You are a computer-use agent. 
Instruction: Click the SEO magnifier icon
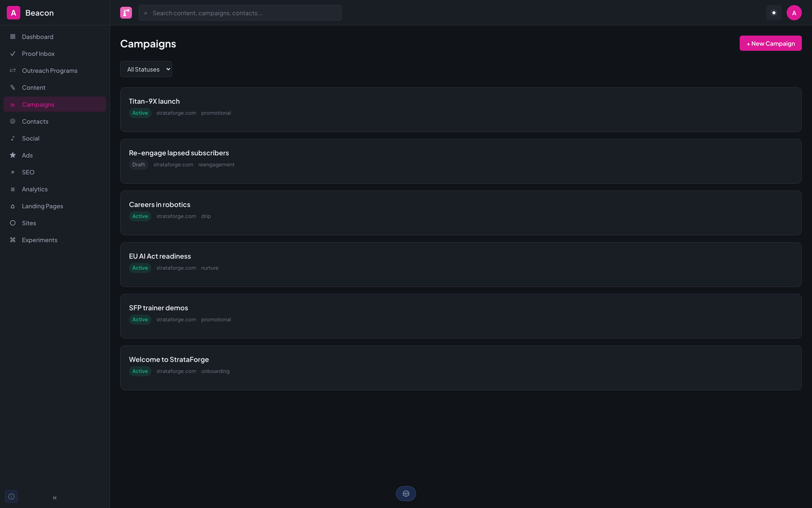coord(12,172)
